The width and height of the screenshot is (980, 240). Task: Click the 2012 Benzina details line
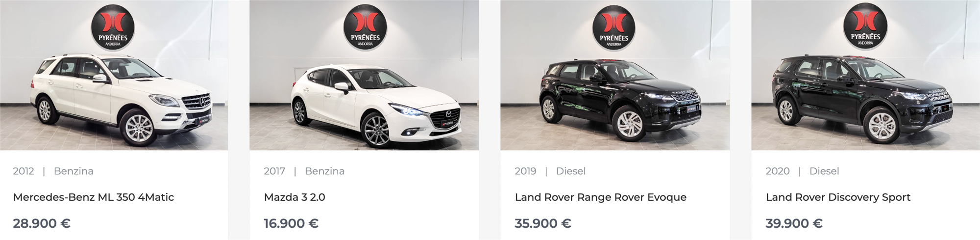pos(53,171)
